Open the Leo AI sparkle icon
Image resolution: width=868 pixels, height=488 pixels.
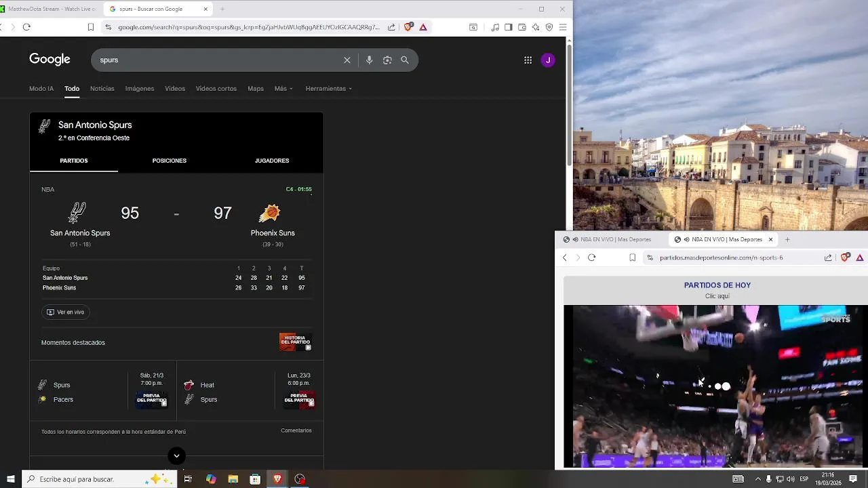(x=536, y=27)
